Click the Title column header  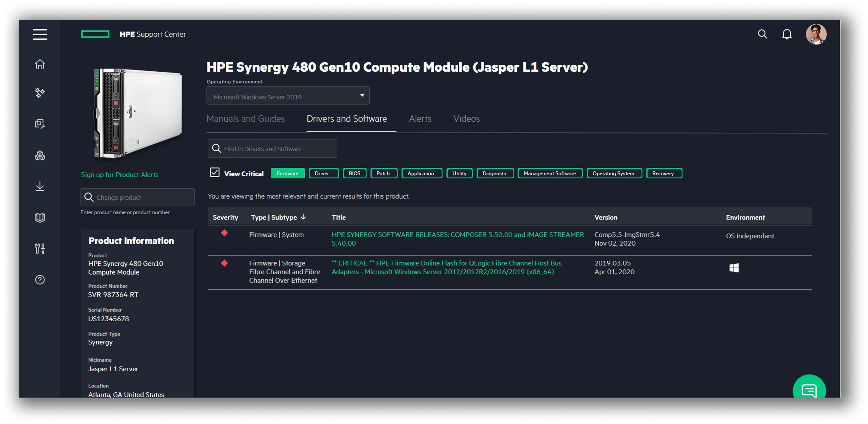(x=338, y=217)
